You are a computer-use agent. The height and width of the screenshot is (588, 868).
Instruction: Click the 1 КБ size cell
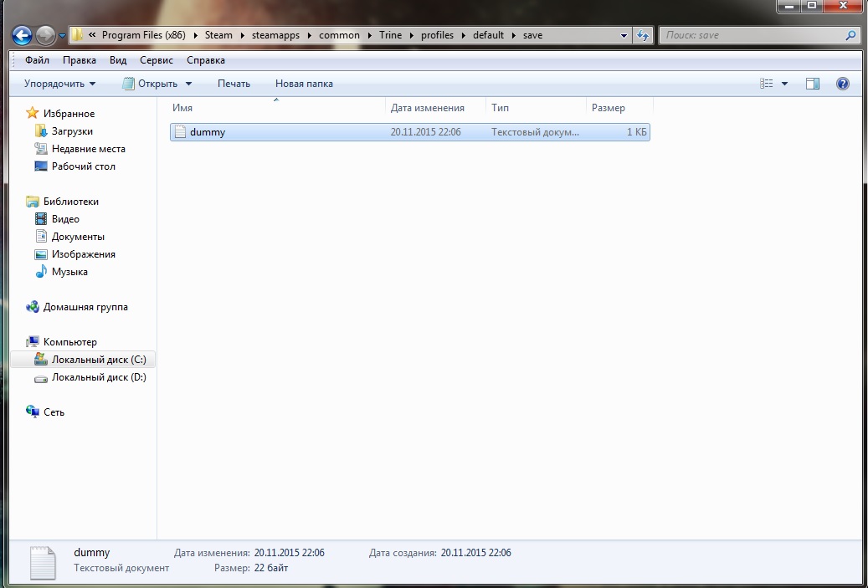coord(637,132)
